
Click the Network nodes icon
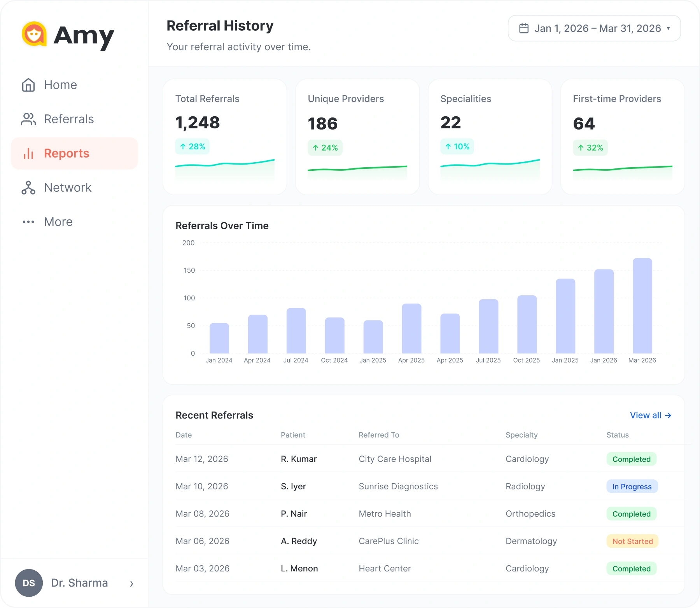[x=28, y=187]
